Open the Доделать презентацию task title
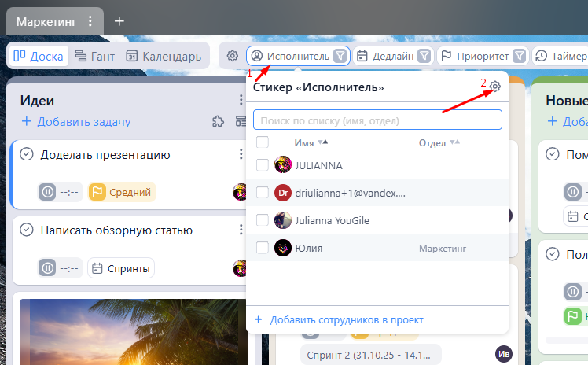Image resolution: width=588 pixels, height=365 pixels. tap(105, 154)
